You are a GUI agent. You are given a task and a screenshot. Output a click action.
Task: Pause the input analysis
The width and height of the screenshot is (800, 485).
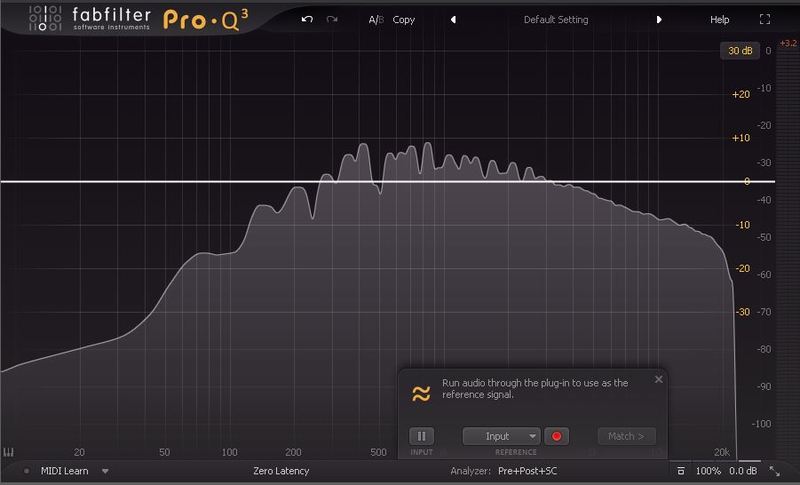(421, 436)
